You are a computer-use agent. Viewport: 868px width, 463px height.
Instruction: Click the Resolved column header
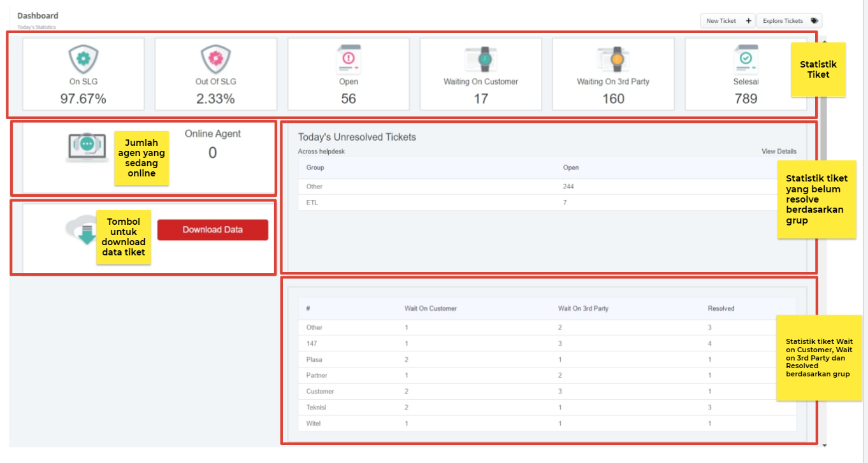pos(721,308)
